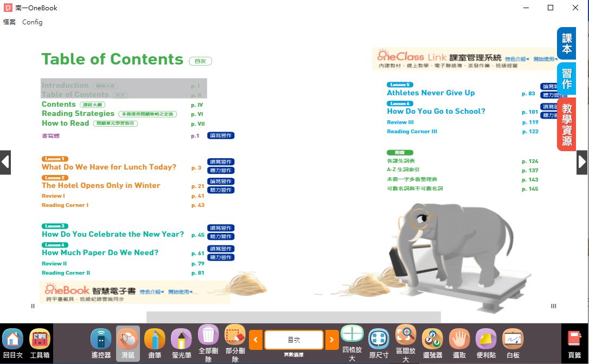Flip to next page using right edge arrow
Viewport: 589px width, 364px height.
pyautogui.click(x=582, y=162)
